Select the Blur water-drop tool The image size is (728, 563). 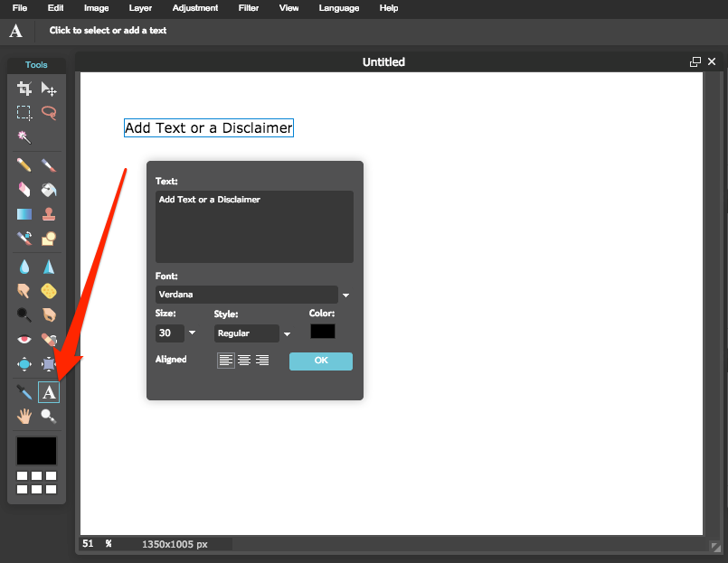pos(24,267)
